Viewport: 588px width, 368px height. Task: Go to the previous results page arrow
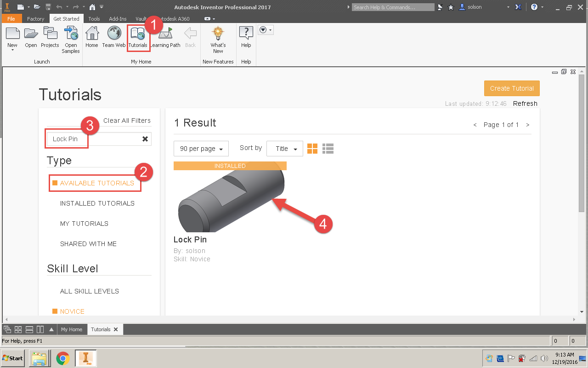click(x=475, y=125)
